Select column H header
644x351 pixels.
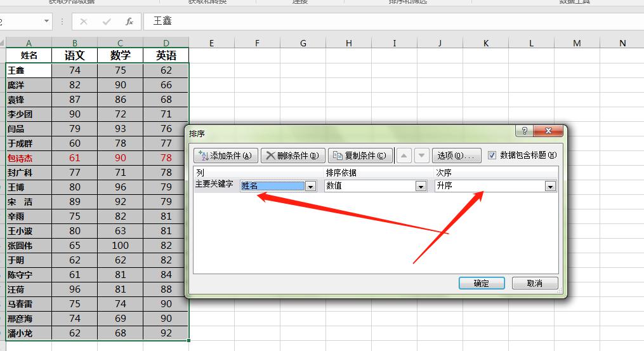349,43
